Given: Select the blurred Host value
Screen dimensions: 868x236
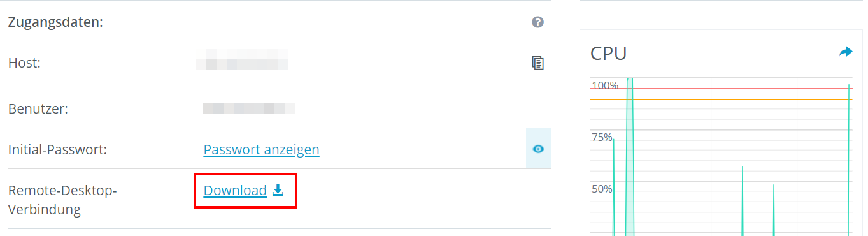Looking at the screenshot, I should [242, 63].
